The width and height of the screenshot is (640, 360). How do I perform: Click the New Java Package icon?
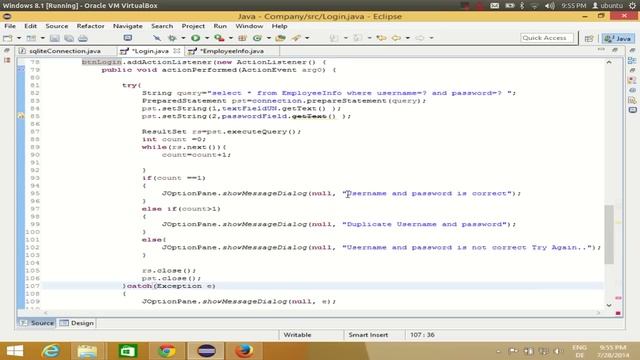(242, 38)
